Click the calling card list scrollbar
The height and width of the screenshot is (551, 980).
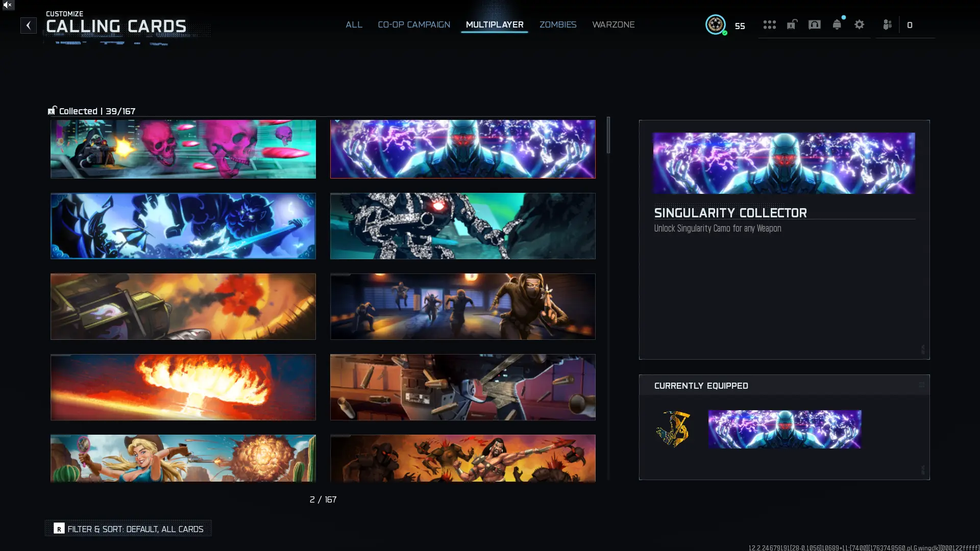pyautogui.click(x=608, y=135)
